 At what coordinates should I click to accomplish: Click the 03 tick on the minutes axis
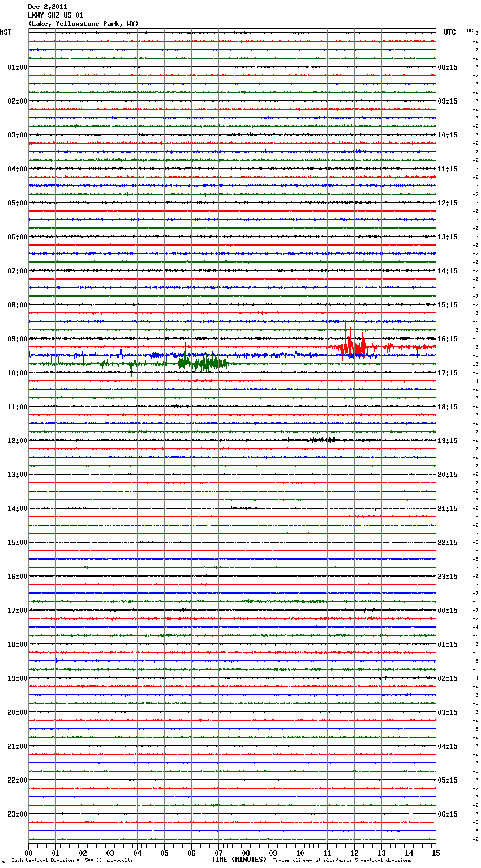coord(110,853)
